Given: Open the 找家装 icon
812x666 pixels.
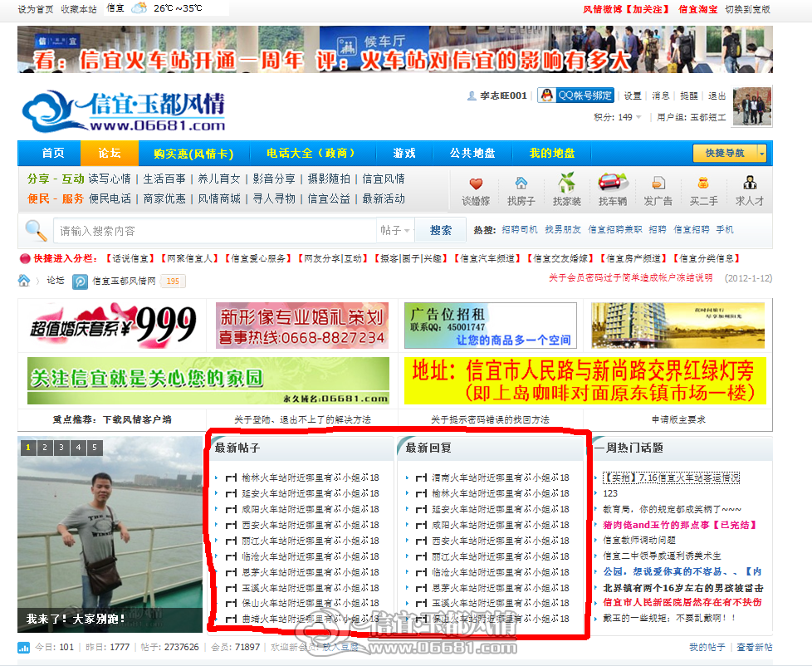Looking at the screenshot, I should [566, 183].
